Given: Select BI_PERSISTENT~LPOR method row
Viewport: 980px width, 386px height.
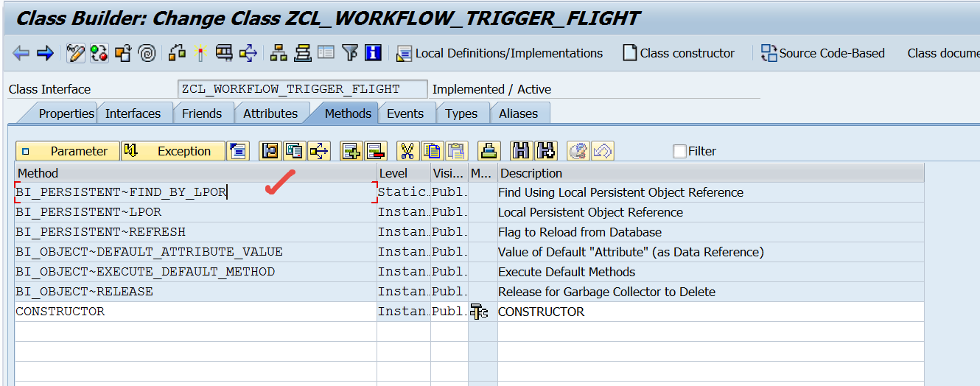Looking at the screenshot, I should pyautogui.click(x=195, y=212).
